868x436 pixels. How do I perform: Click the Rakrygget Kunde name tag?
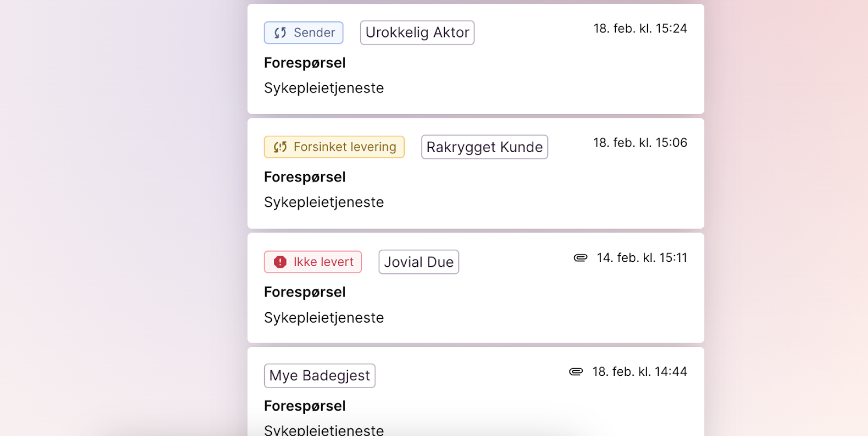pos(484,147)
